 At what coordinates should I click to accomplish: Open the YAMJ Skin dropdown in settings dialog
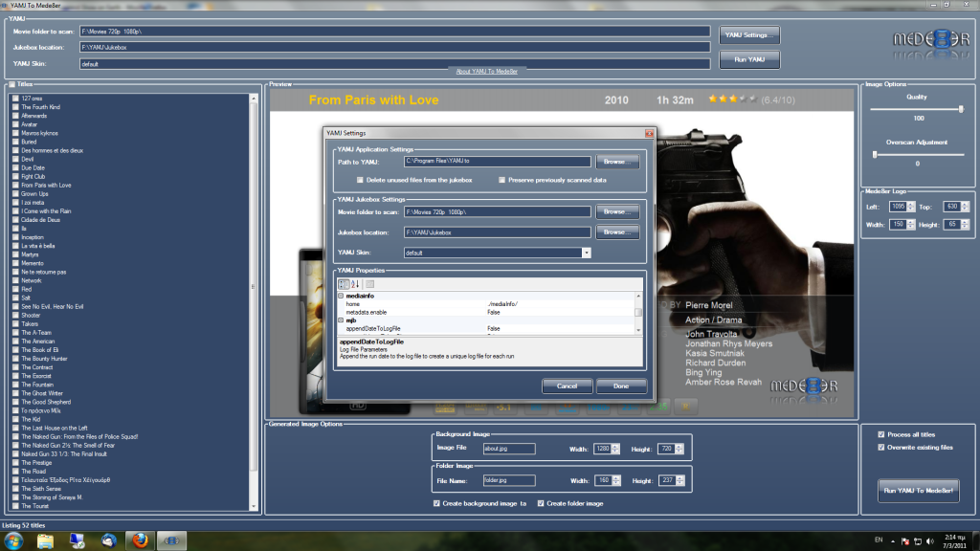pyautogui.click(x=586, y=253)
